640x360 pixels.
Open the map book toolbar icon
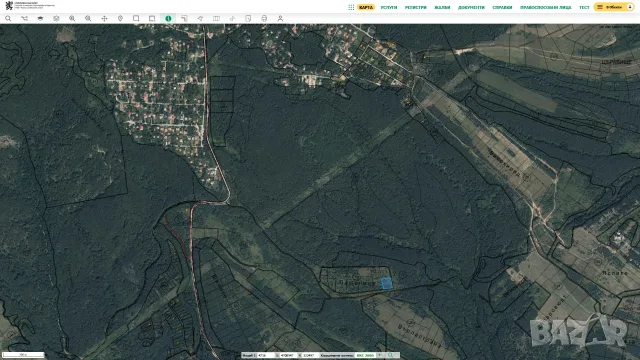(216, 18)
